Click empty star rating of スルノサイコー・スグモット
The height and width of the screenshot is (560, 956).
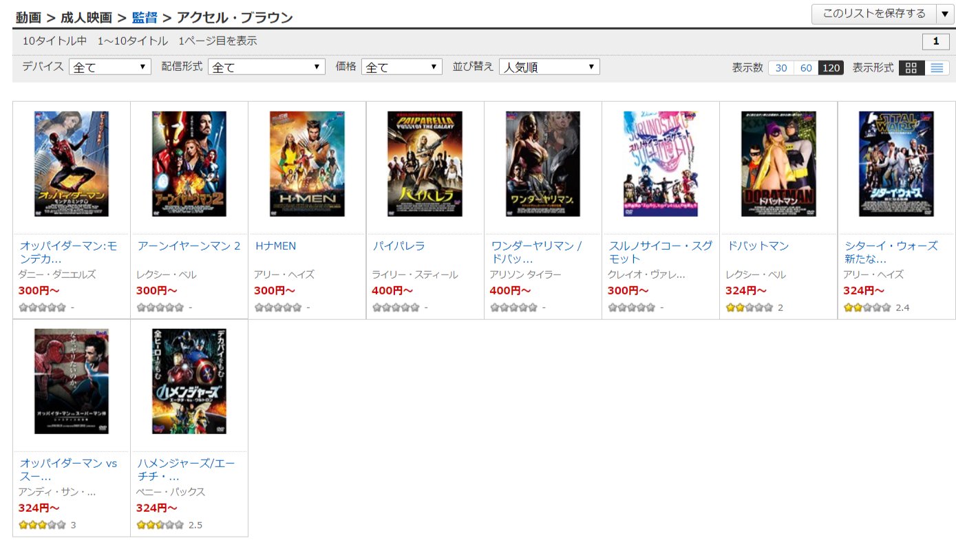(x=630, y=308)
